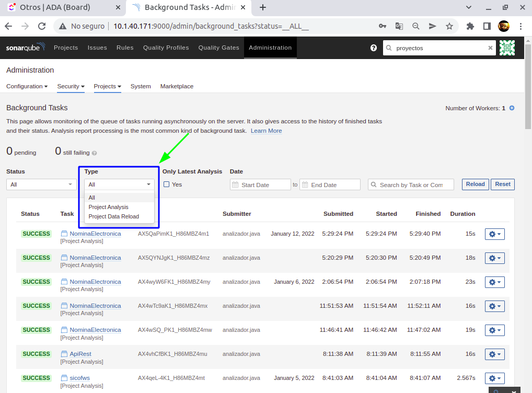This screenshot has height=393, width=532.
Task: Open the sicofws project link
Action: click(79, 378)
